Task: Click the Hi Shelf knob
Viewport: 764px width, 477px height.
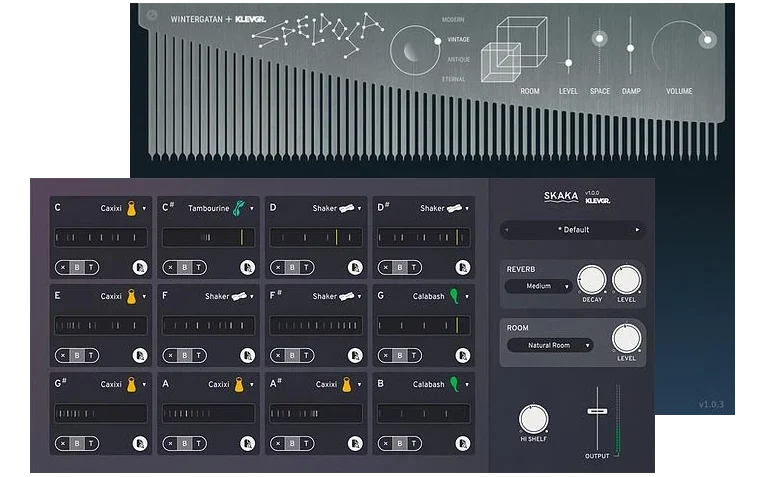Action: [534, 419]
